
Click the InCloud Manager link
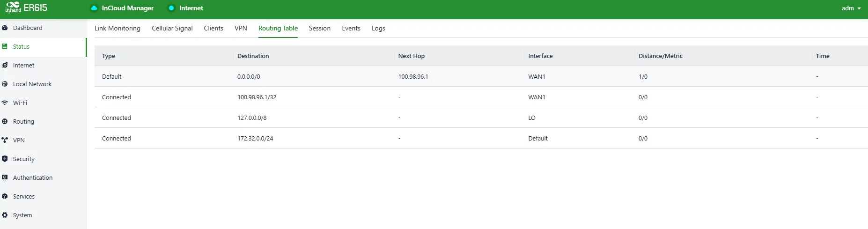(x=128, y=8)
